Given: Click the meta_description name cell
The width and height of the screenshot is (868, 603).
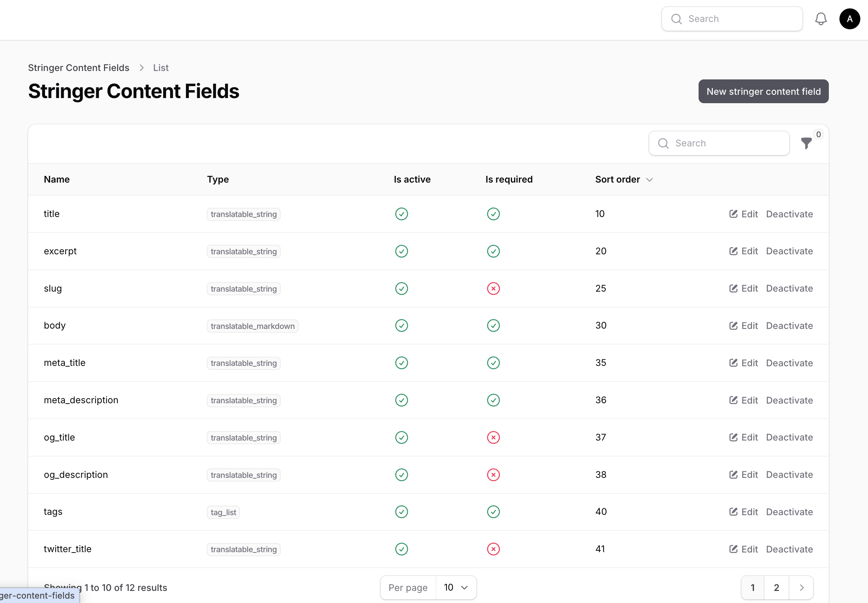Looking at the screenshot, I should pyautogui.click(x=81, y=400).
